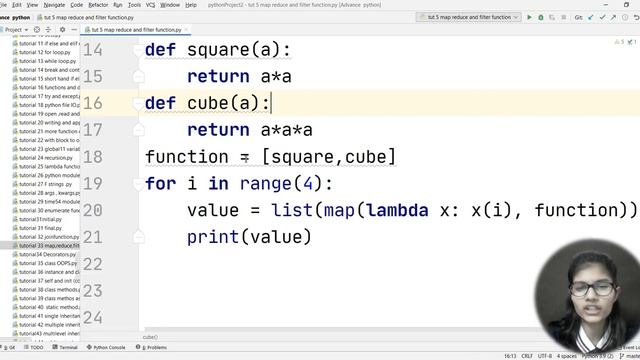Click the 4 spaces indent status
Screen dimensions: 640x360
pos(567,356)
